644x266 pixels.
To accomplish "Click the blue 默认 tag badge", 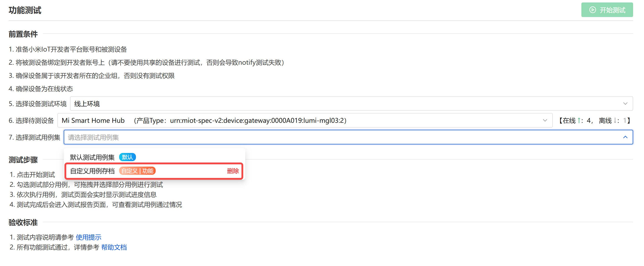I will pos(127,157).
